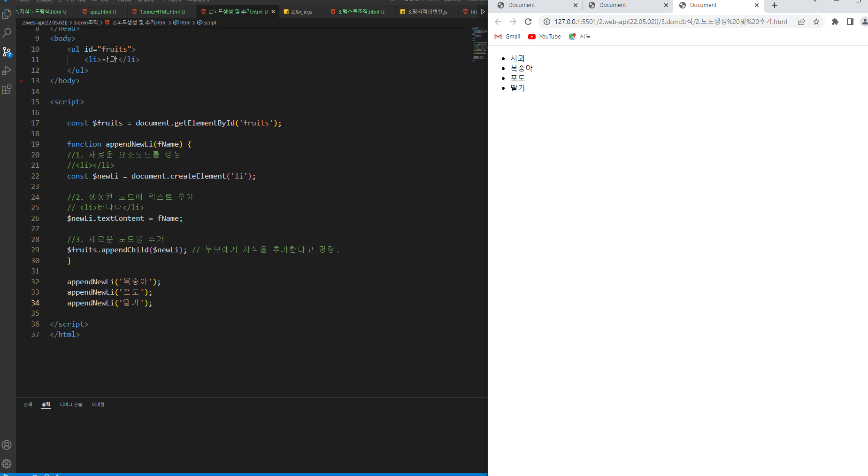The image size is (868, 476).
Task: Click 딸기 list item in browser page
Action: [518, 88]
